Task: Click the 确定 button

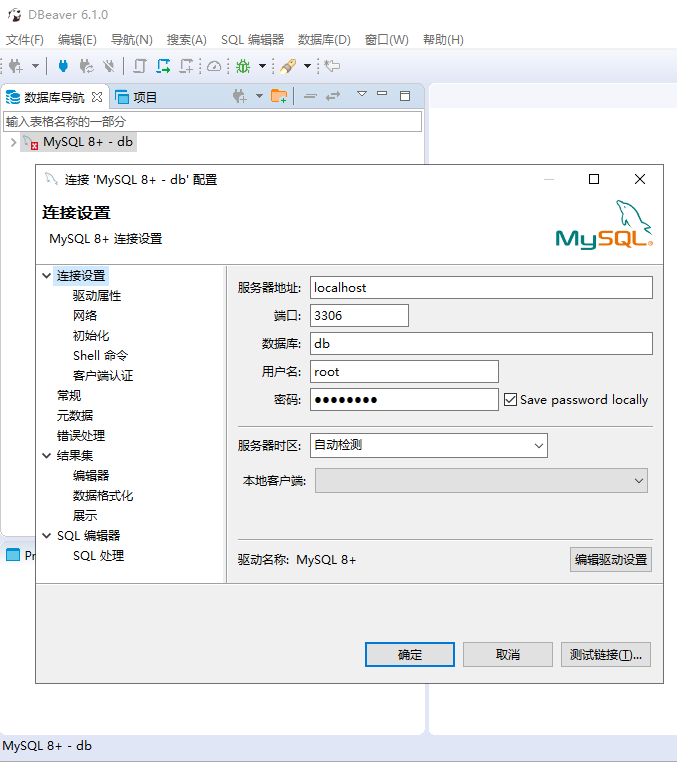Action: 410,654
